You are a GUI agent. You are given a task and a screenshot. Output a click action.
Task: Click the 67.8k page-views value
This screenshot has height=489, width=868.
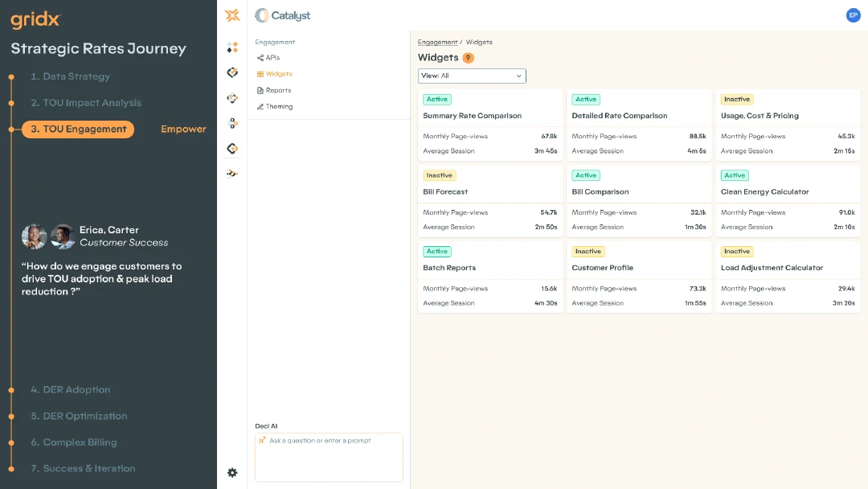pyautogui.click(x=549, y=136)
